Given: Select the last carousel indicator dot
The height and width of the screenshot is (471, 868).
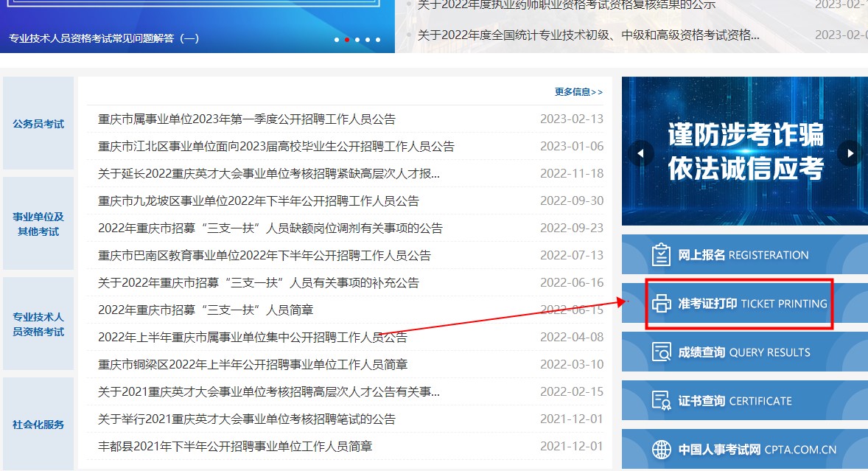Looking at the screenshot, I should tap(378, 40).
